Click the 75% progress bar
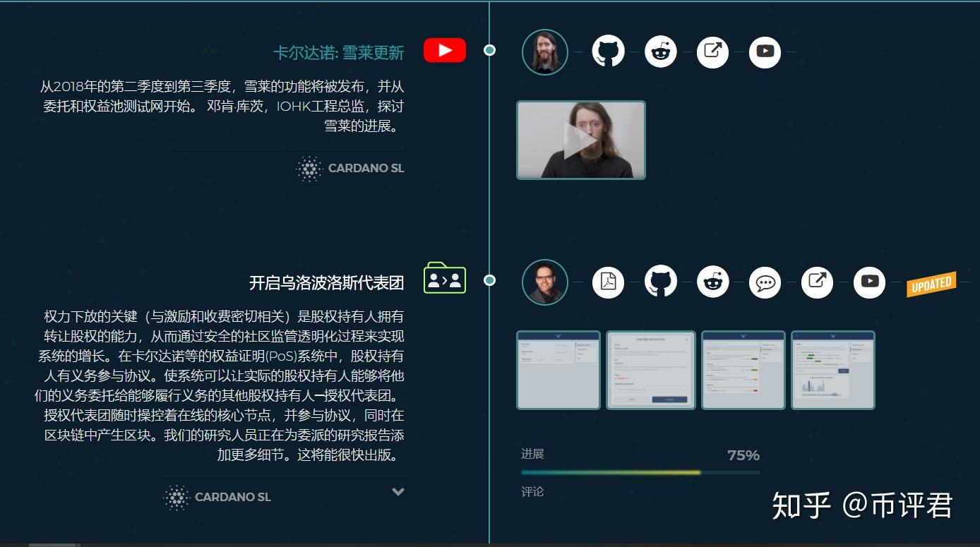This screenshot has height=547, width=980. [x=639, y=471]
